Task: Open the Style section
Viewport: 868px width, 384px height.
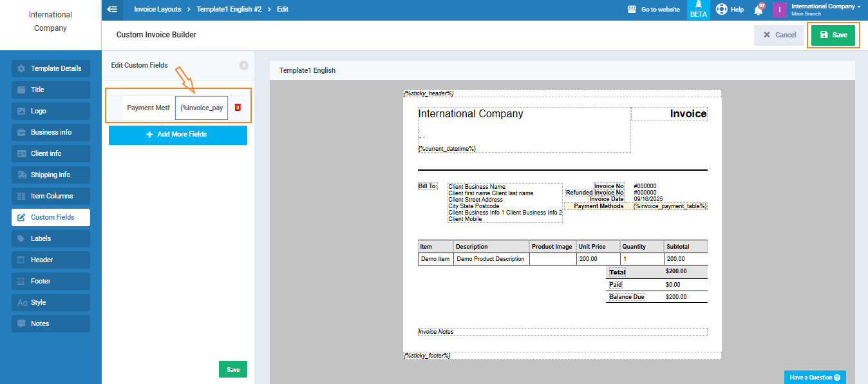Action: point(51,302)
